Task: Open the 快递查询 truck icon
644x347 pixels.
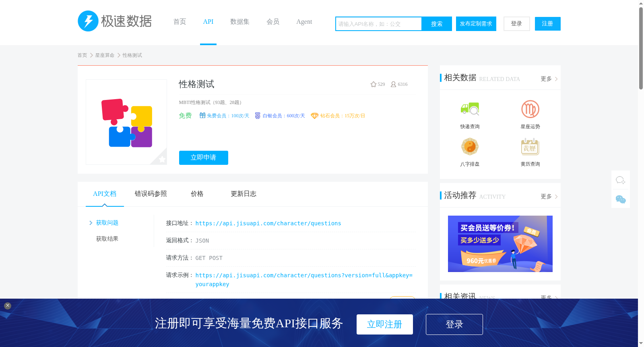Action: point(470,109)
